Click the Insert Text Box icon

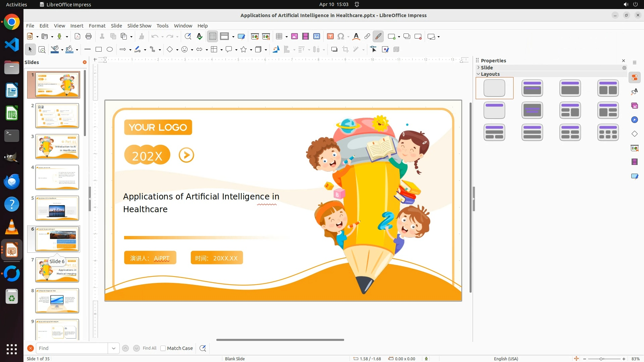click(x=330, y=37)
